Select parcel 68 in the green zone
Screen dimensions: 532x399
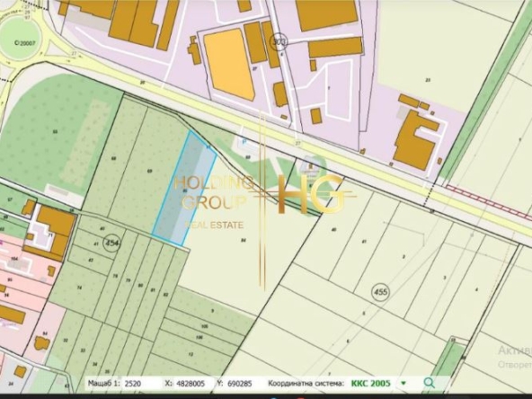pyautogui.click(x=113, y=158)
